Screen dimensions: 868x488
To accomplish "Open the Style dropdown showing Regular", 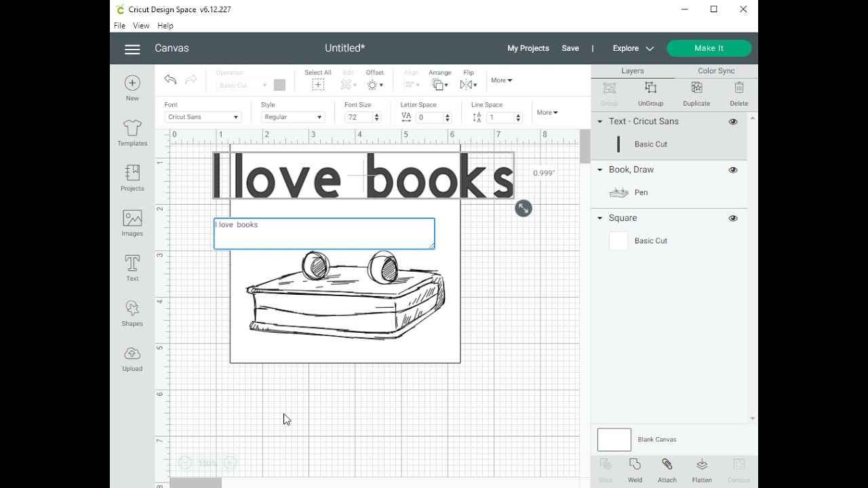I will [293, 117].
